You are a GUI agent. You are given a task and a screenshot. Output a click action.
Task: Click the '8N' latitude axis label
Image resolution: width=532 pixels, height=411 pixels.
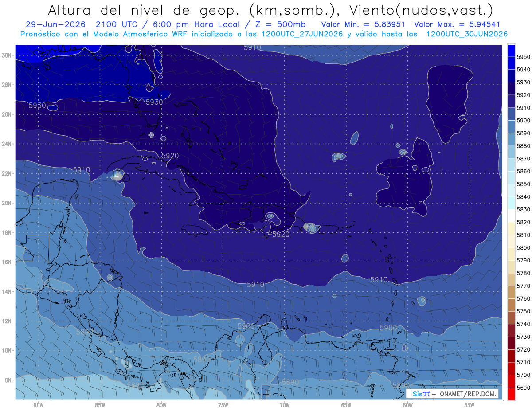tap(9, 380)
